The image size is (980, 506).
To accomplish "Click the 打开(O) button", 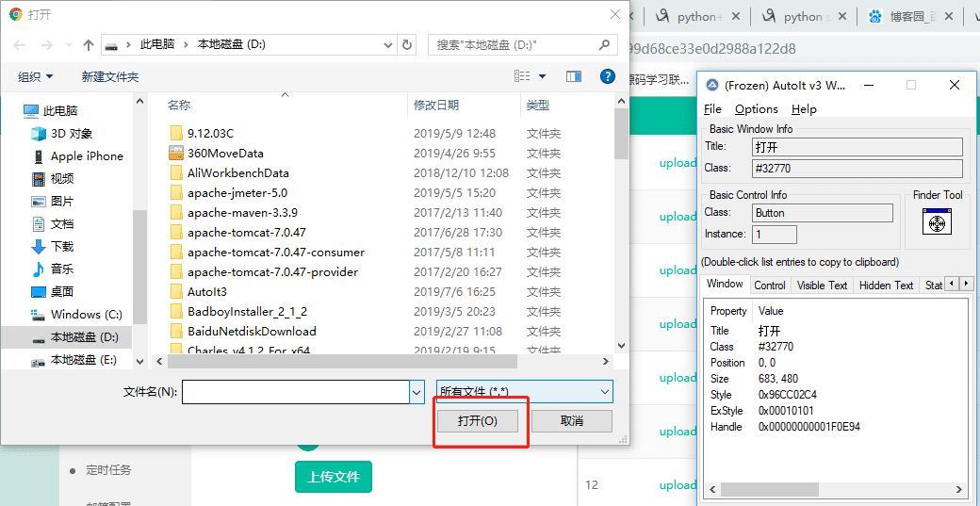I will 478,421.
